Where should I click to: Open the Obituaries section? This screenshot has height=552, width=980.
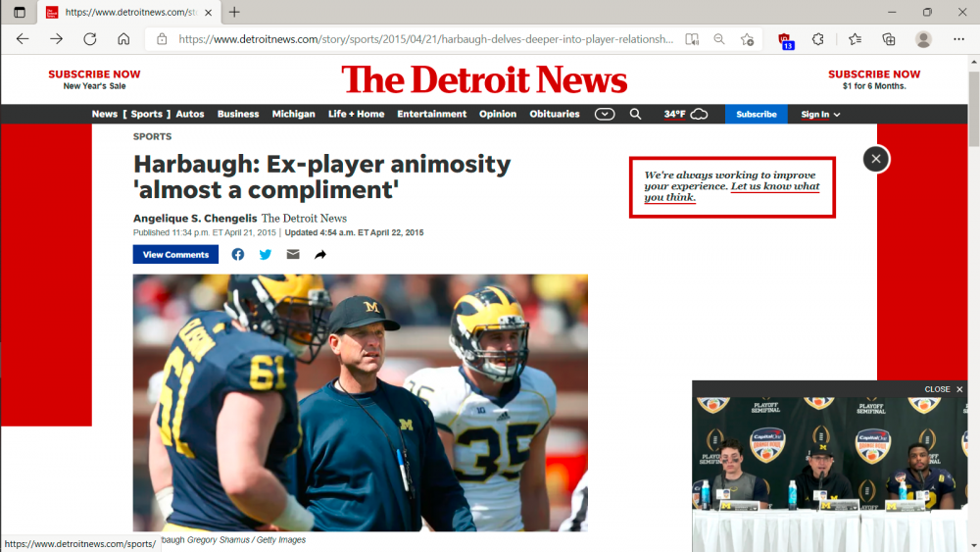click(555, 114)
